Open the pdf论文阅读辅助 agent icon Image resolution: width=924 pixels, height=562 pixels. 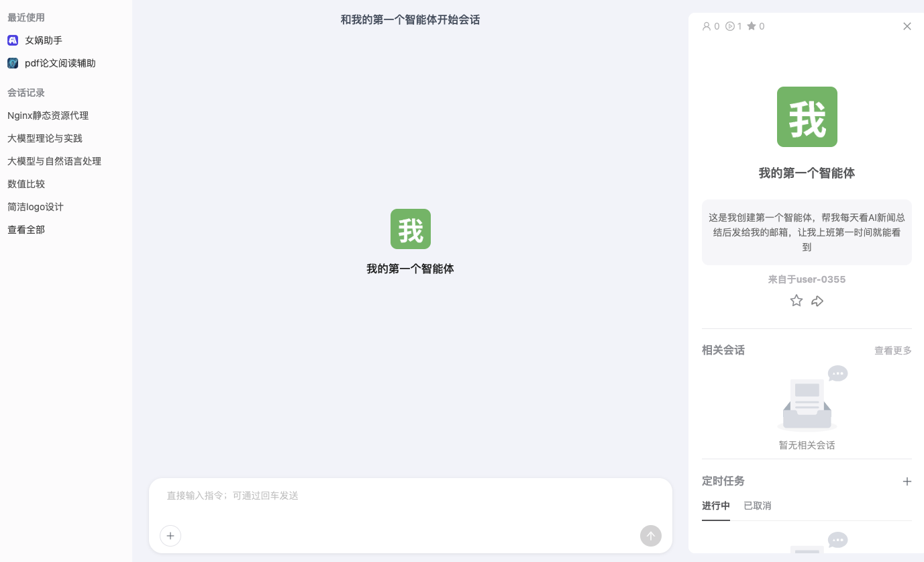(x=13, y=63)
